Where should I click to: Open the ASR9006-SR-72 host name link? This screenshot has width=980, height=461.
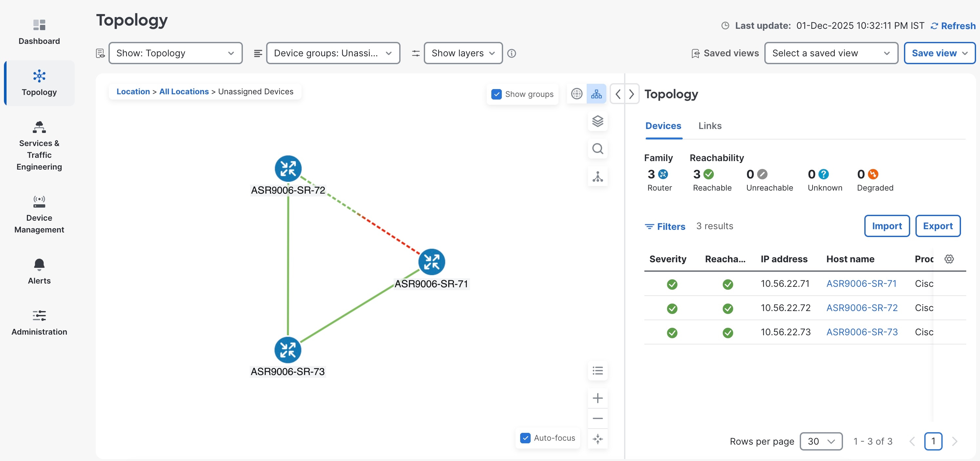(862, 308)
